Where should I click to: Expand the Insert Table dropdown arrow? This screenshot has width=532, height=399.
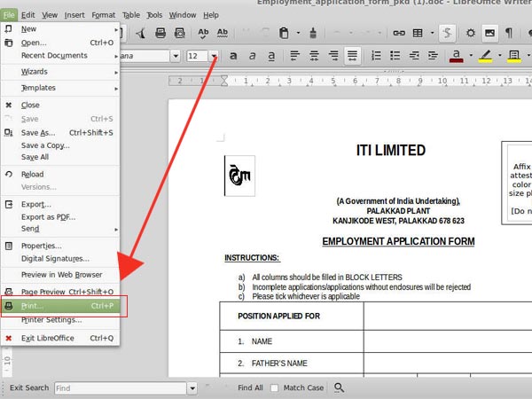tap(433, 33)
